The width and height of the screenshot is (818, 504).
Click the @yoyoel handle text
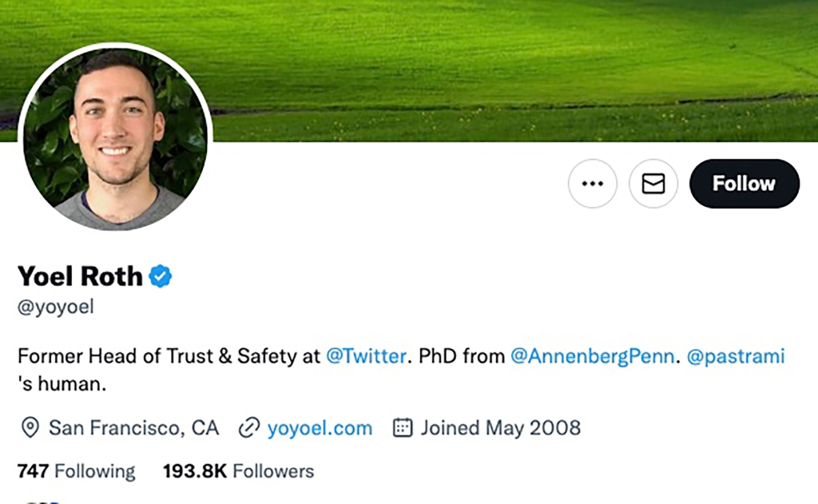click(x=56, y=308)
